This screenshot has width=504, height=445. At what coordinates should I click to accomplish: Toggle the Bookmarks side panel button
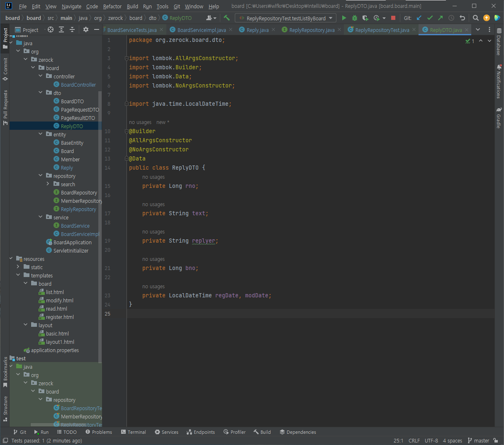tap(5, 371)
